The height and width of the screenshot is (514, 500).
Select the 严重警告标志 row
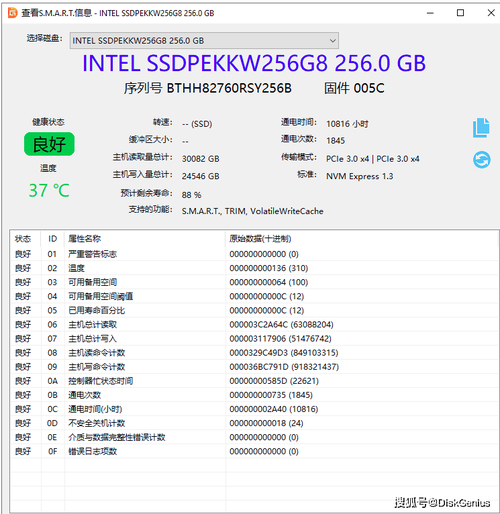(x=253, y=254)
